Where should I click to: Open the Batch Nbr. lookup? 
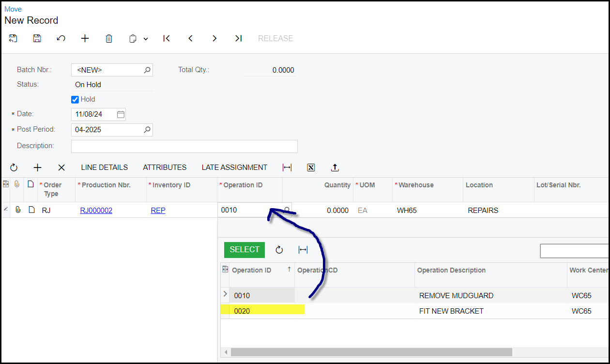pyautogui.click(x=147, y=70)
